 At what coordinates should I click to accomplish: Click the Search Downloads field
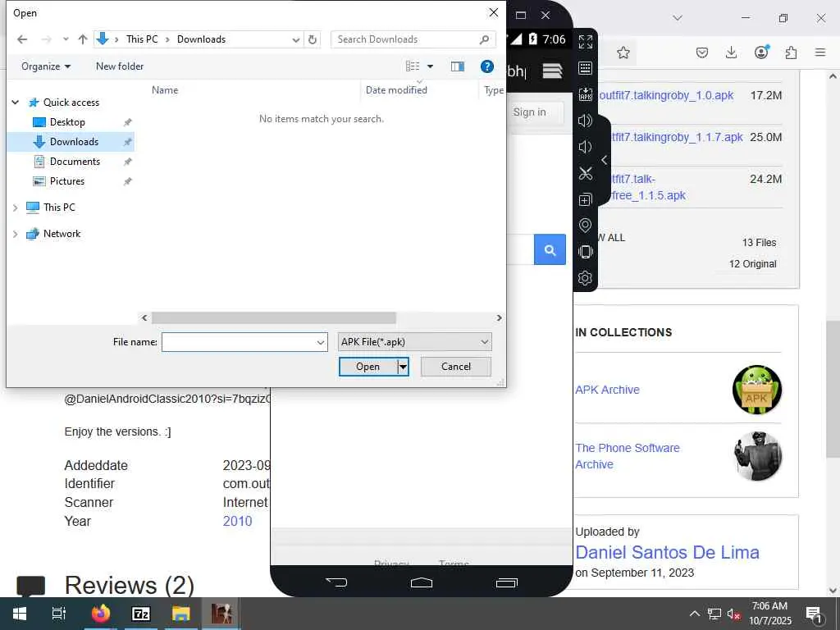coord(413,39)
